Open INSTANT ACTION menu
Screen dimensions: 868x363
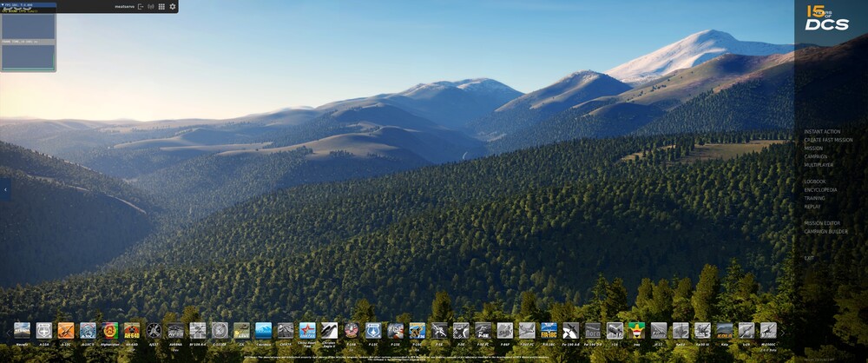822,132
